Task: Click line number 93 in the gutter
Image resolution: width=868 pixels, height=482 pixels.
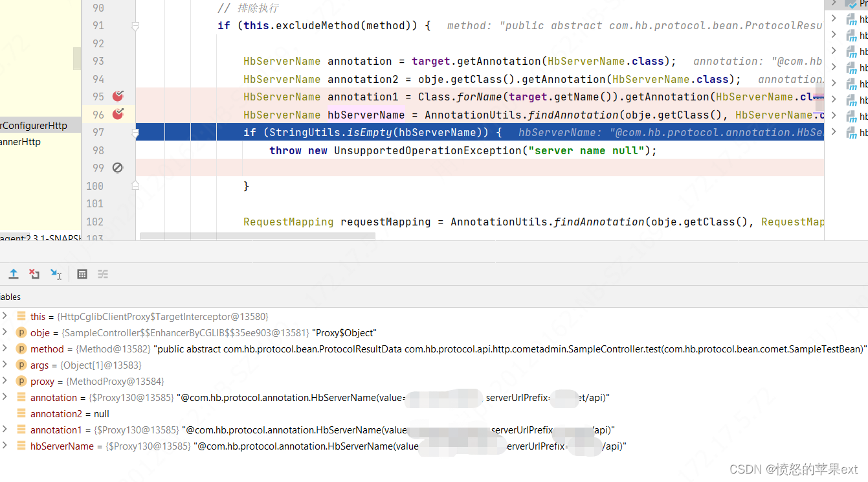Action: click(x=98, y=61)
